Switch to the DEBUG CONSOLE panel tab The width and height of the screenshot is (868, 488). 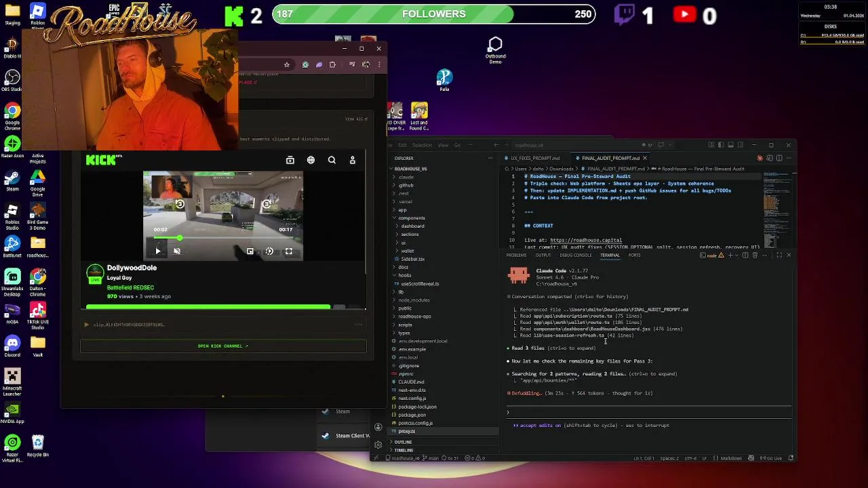575,256
